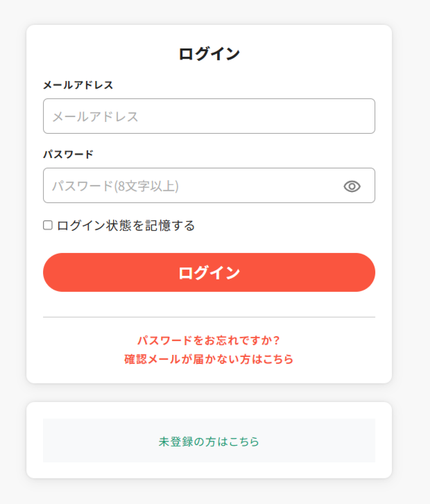Click the green sign-up link for unregistered users
The image size is (430, 504).
point(209,441)
